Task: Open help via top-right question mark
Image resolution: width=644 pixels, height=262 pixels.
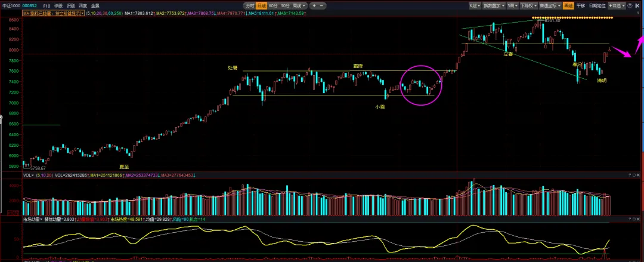Action: click(x=630, y=6)
